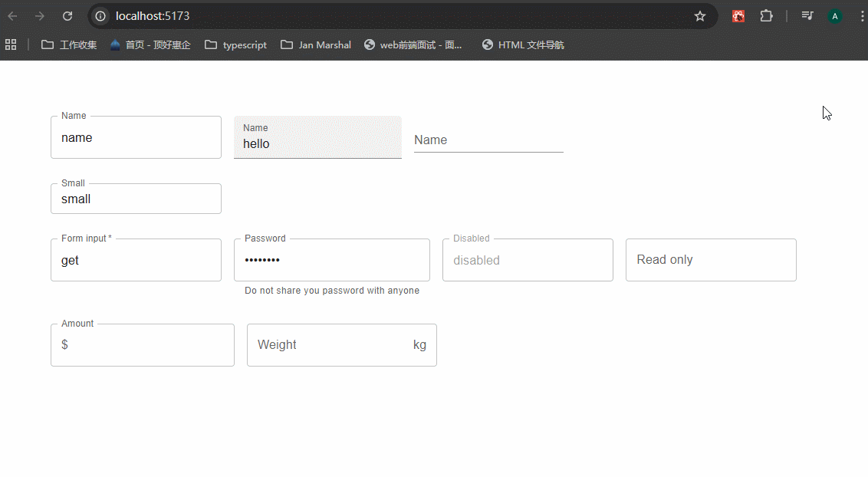The width and height of the screenshot is (868, 477).
Task: Click the address bar showing localhost:5173
Action: coord(383,16)
